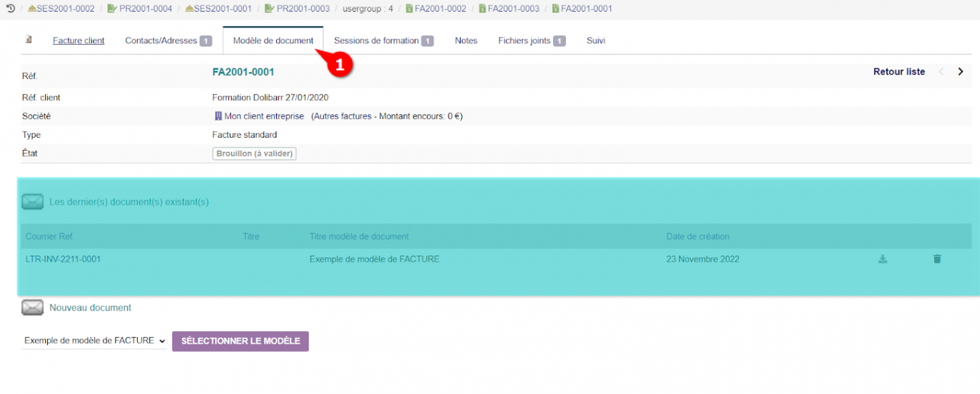Click the invoice icon left of Facture client
The width and height of the screenshot is (980, 394).
(29, 40)
